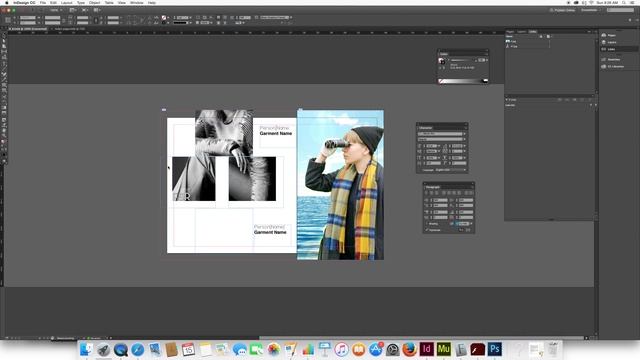This screenshot has height=360, width=640.
Task: Click the reference point locator icon
Action: tap(8, 20)
